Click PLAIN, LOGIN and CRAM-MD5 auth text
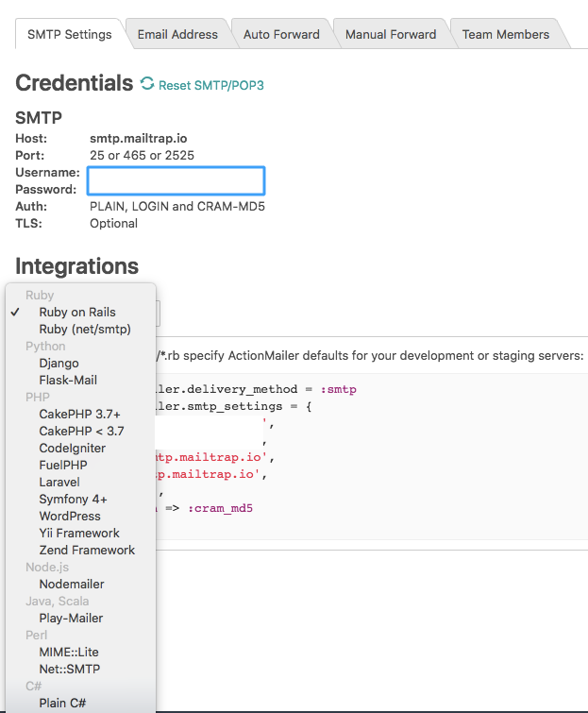 click(x=177, y=207)
